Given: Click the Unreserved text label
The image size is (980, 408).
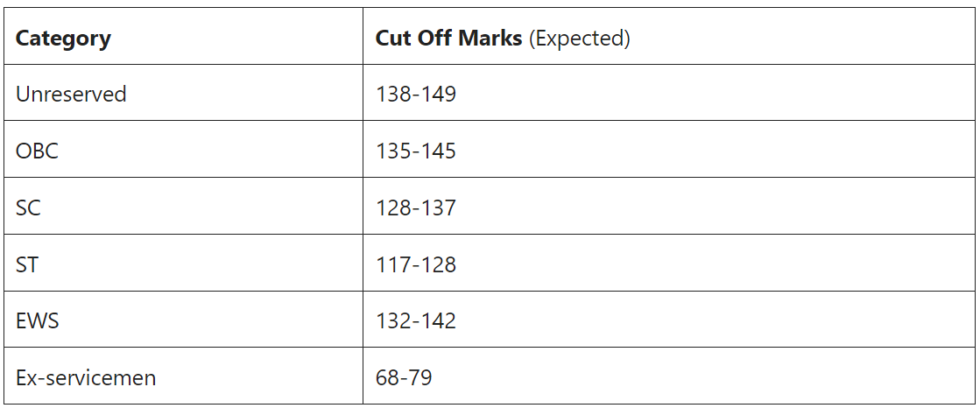Looking at the screenshot, I should [71, 94].
